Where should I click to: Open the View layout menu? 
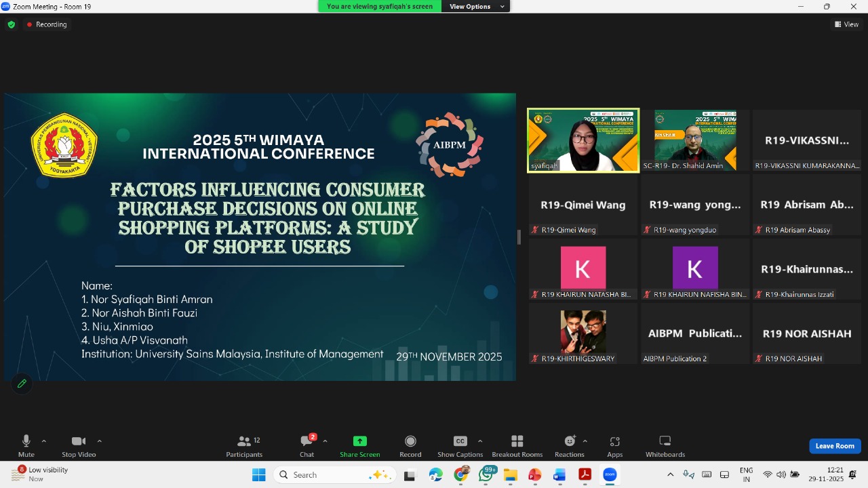click(846, 24)
